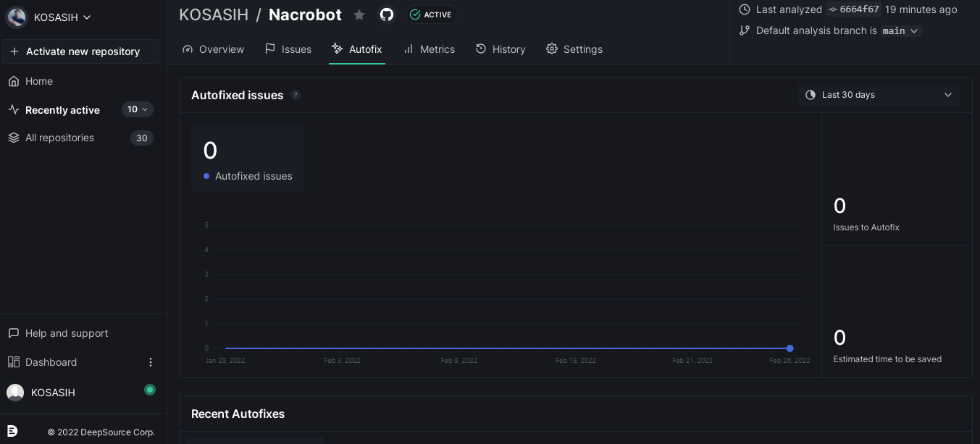Open the Metrics tab

click(429, 49)
